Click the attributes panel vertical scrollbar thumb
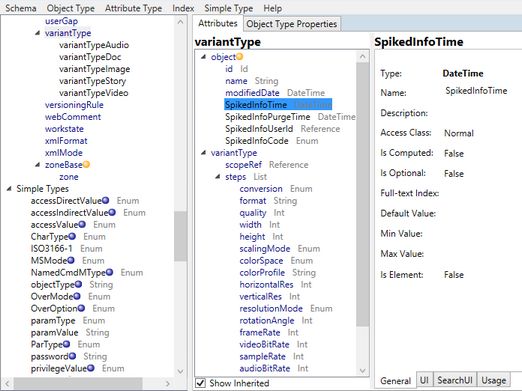The height and width of the screenshot is (391, 522). tap(362, 194)
